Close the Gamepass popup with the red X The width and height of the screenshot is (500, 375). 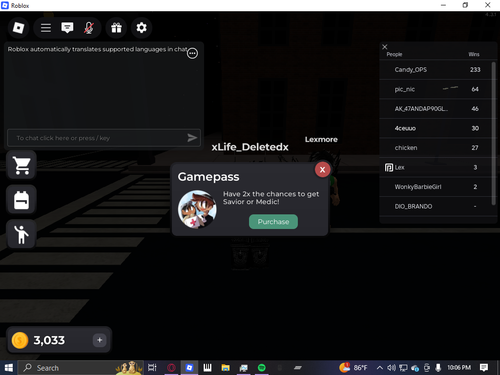[322, 170]
